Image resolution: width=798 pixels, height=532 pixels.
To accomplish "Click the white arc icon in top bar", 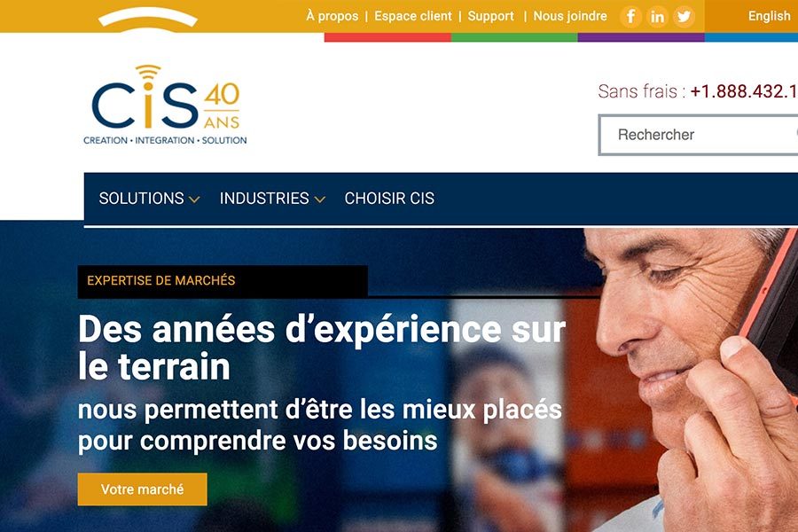I will (147, 18).
